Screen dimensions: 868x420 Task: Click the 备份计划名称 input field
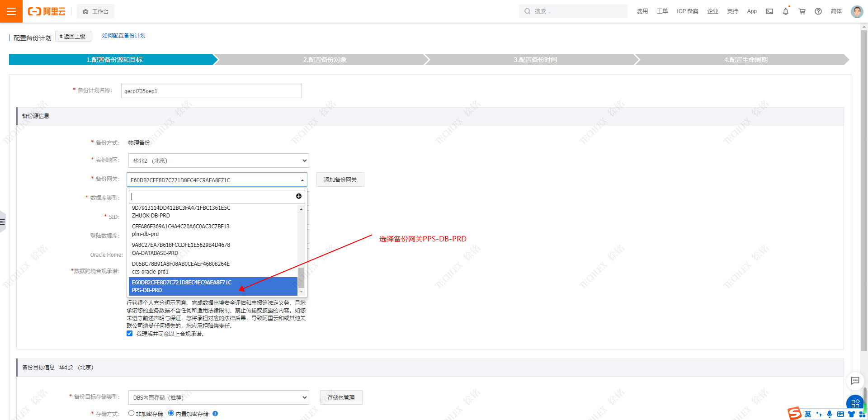[x=211, y=91]
